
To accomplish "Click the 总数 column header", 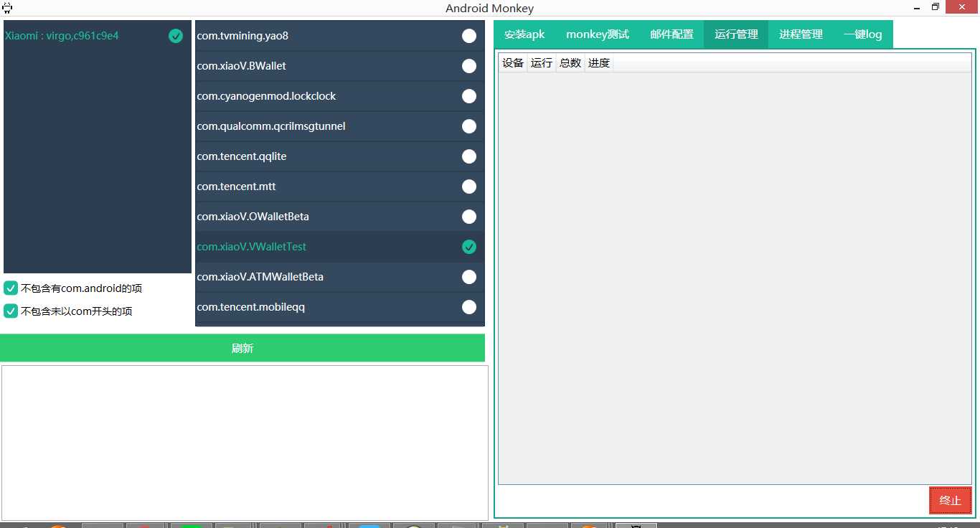I will point(570,63).
